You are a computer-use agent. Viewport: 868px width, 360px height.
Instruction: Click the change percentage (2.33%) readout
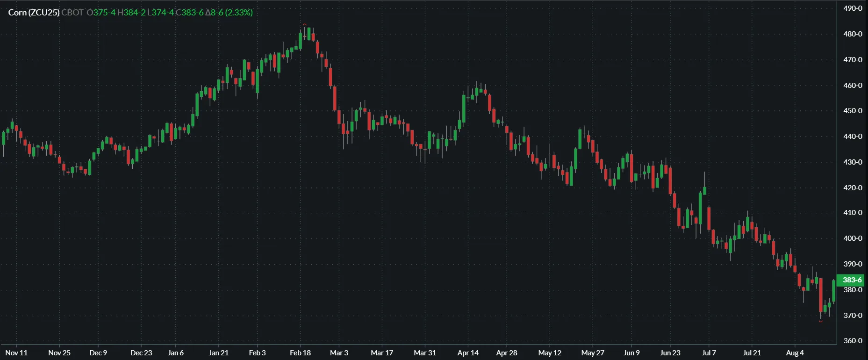[x=239, y=13]
